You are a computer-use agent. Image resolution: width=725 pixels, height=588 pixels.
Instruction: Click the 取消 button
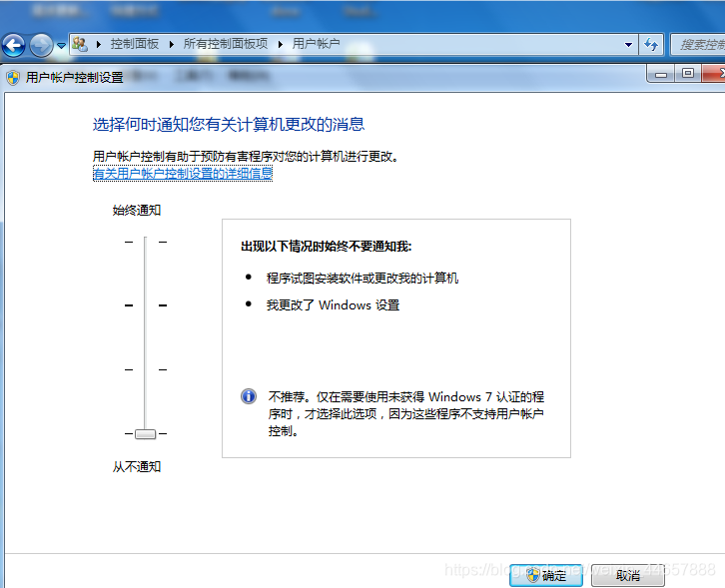coord(628,575)
